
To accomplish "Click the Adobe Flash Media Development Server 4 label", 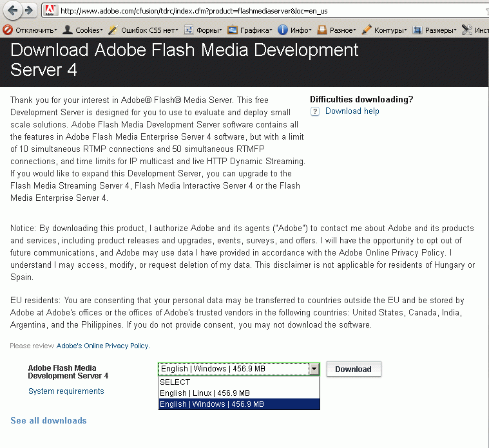I will click(x=68, y=372).
